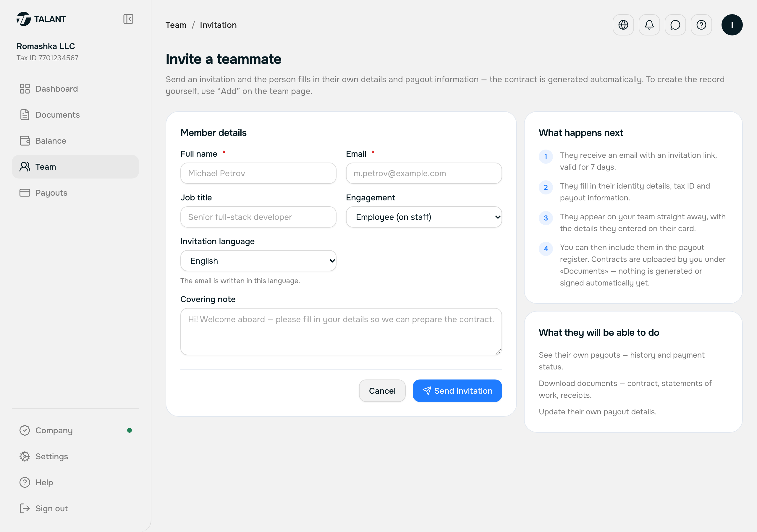Image resolution: width=757 pixels, height=532 pixels.
Task: Open the Settings menu item
Action: point(75,457)
